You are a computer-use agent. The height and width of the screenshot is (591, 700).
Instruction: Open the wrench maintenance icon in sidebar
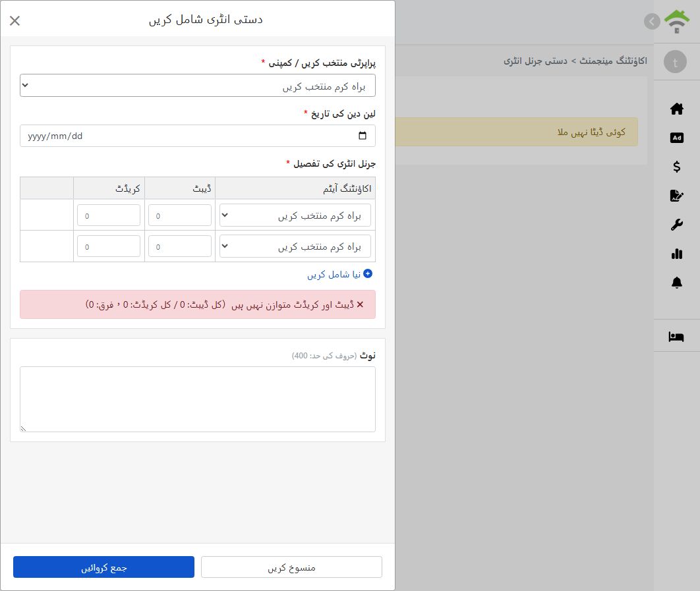click(x=677, y=225)
